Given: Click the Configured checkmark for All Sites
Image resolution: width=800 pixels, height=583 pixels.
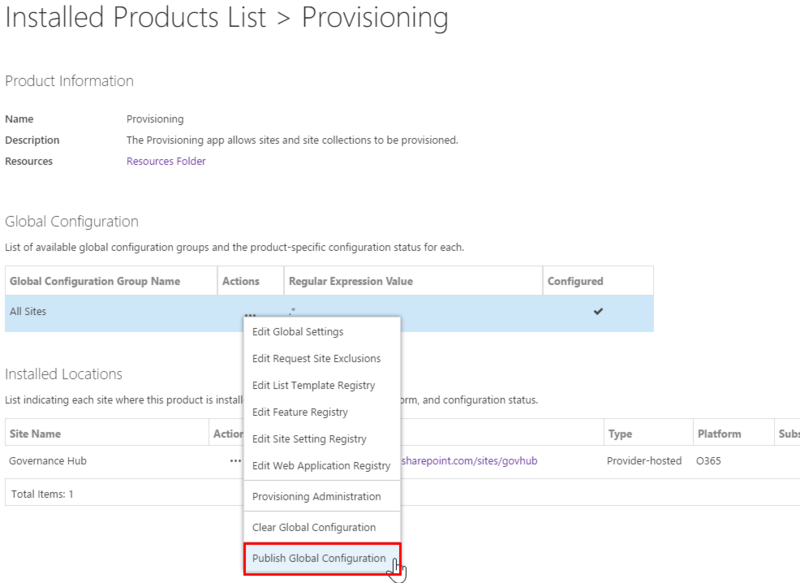Looking at the screenshot, I should click(x=598, y=312).
